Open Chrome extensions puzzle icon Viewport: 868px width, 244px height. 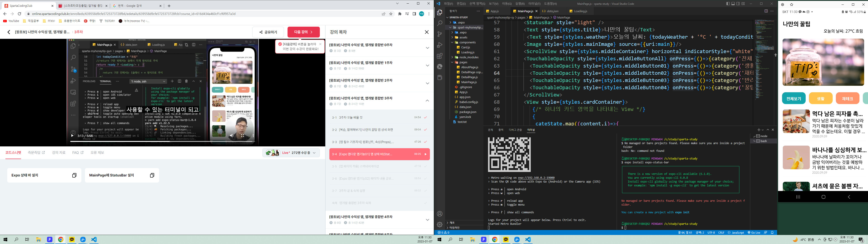point(400,14)
